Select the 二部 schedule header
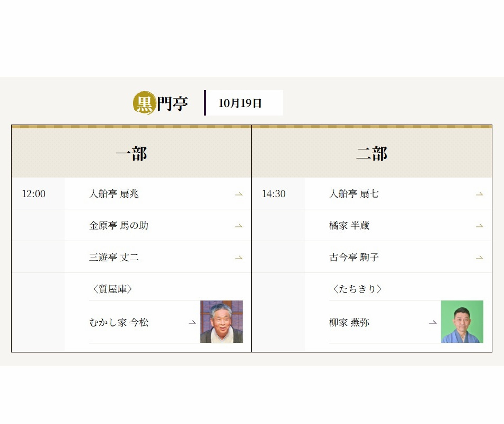This screenshot has width=504, height=424. pyautogui.click(x=372, y=154)
